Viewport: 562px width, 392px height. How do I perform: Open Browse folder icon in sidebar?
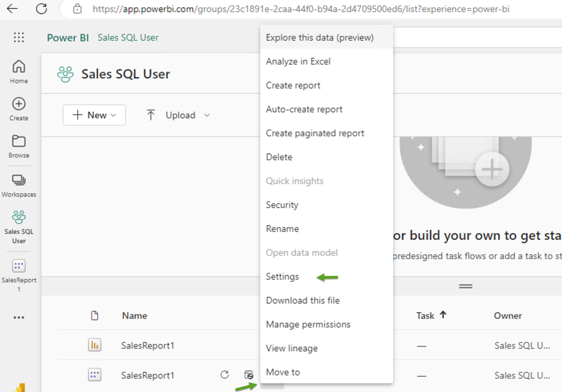tap(18, 141)
